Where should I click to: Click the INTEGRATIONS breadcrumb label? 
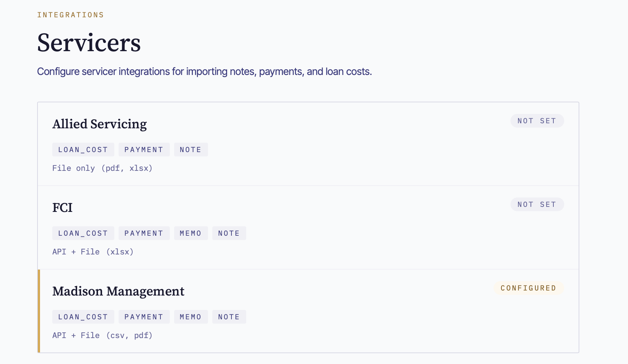(71, 15)
